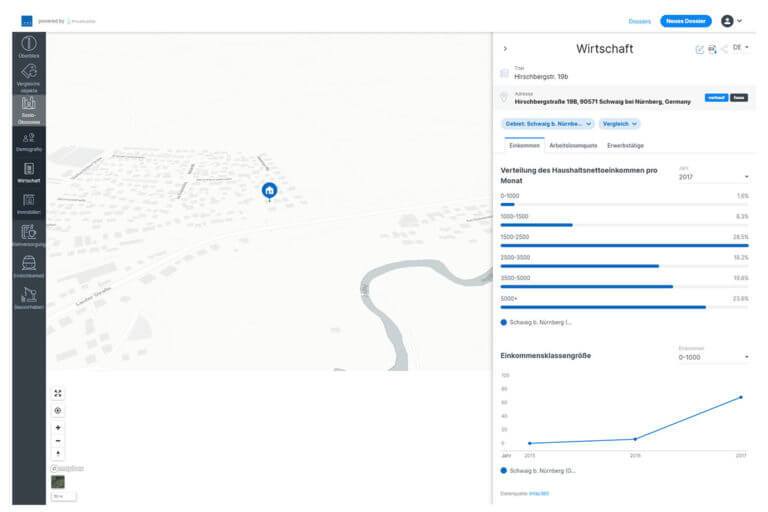
Task: Click the Neues Dossier button
Action: click(x=686, y=21)
